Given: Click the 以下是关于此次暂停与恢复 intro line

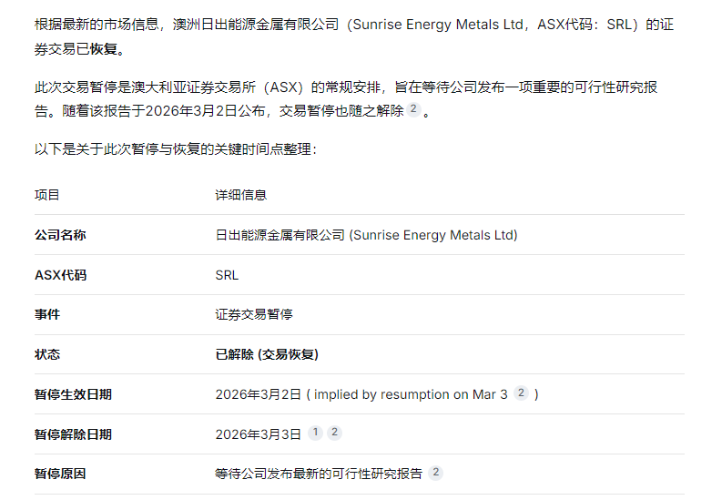Looking at the screenshot, I should (175, 150).
